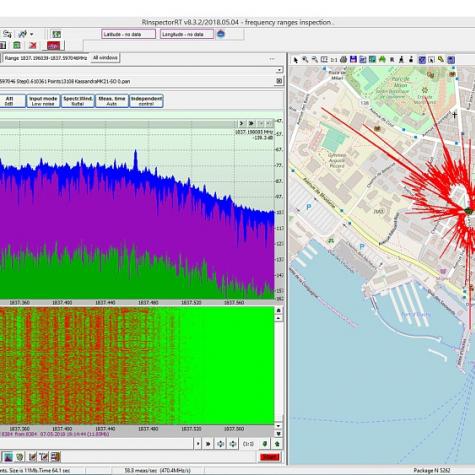Toggle the blue checkmark map option

[422, 60]
